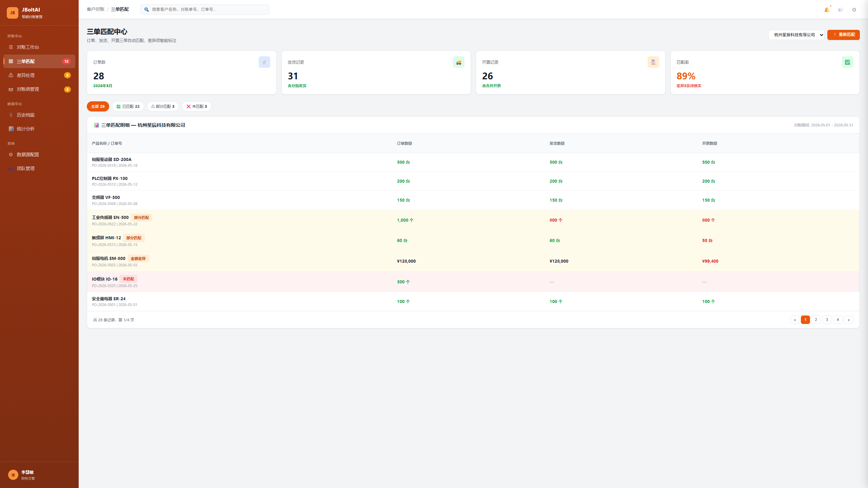Click row IO模块 IO-16

pos(473,282)
